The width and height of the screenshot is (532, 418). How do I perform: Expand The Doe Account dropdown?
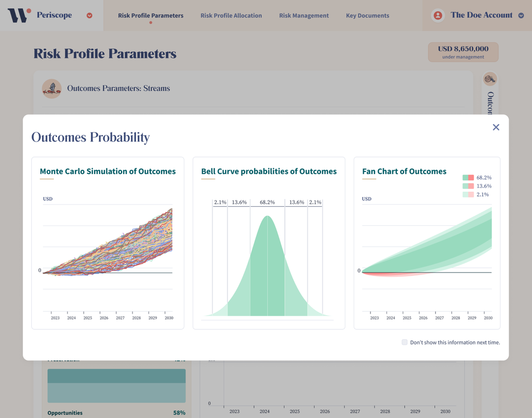[521, 16]
